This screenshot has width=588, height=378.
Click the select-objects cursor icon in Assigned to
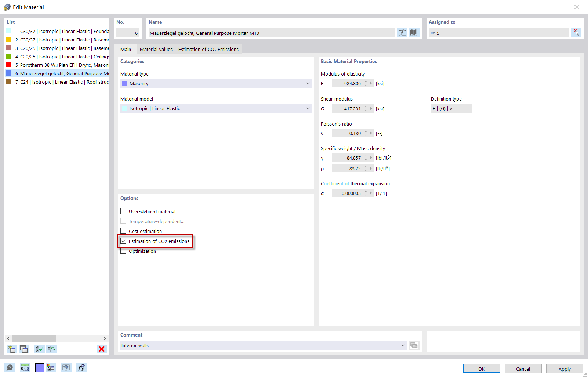click(576, 33)
